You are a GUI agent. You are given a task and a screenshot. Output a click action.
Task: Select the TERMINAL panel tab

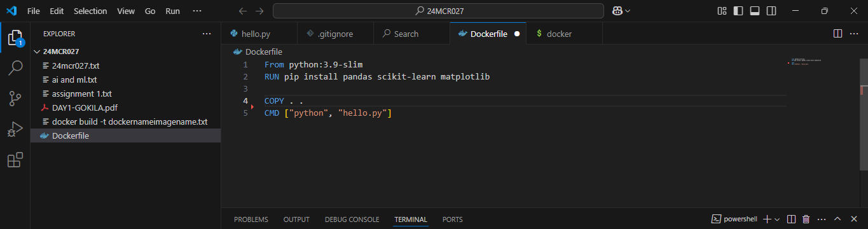pos(411,219)
